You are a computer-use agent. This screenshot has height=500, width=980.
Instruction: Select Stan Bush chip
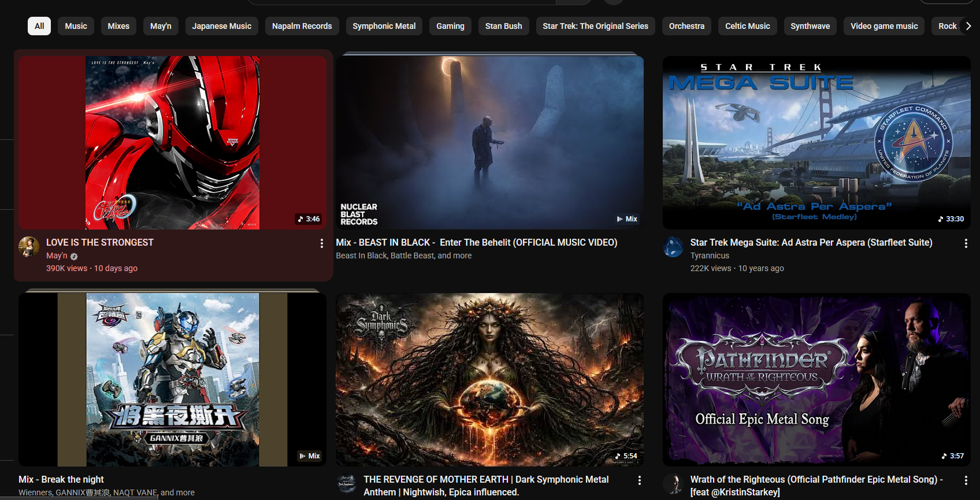tap(504, 26)
